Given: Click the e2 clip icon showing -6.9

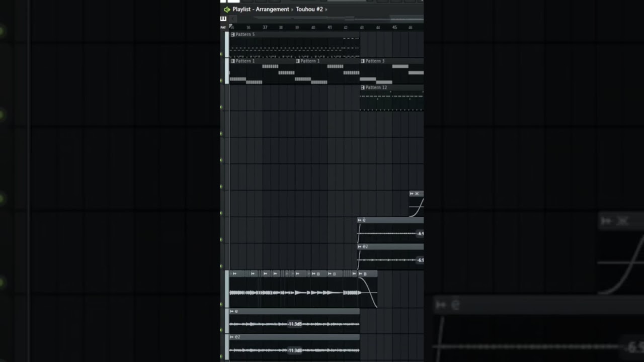Looking at the screenshot, I should (x=360, y=247).
